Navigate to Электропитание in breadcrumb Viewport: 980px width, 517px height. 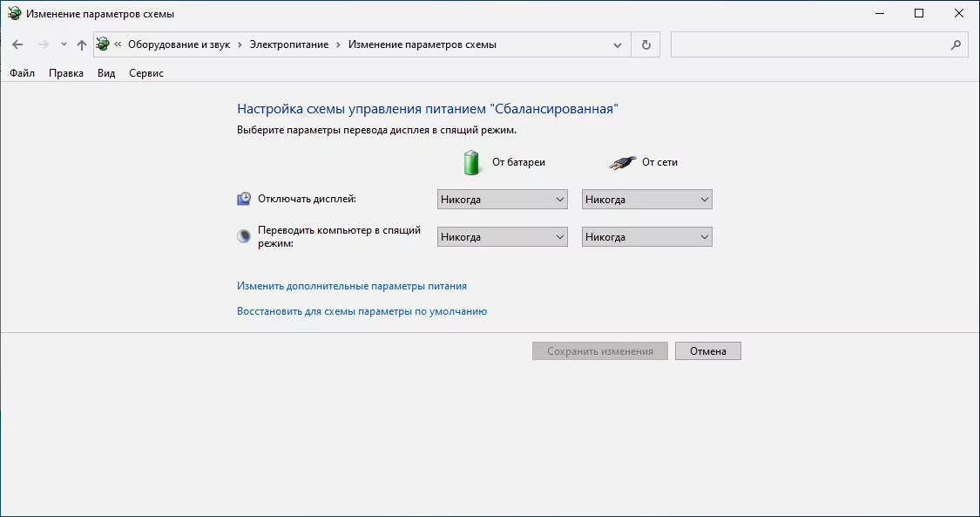pyautogui.click(x=289, y=44)
